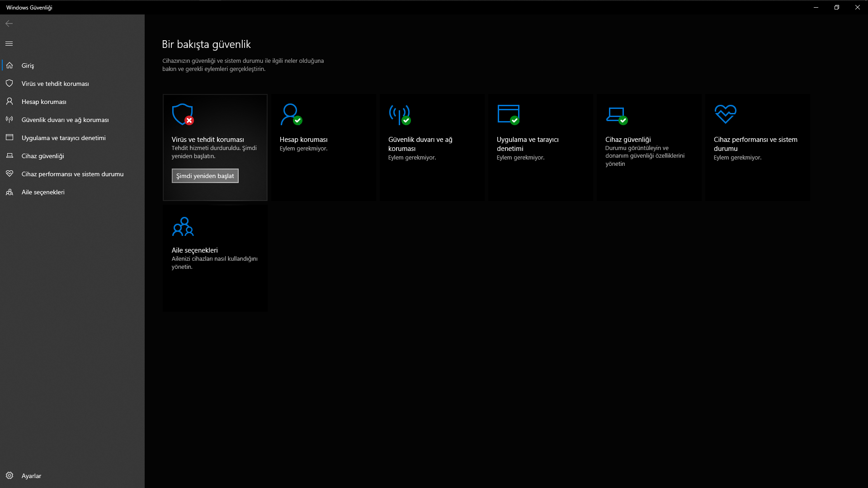868x488 pixels.
Task: Click the heart health tile icon
Action: [725, 114]
